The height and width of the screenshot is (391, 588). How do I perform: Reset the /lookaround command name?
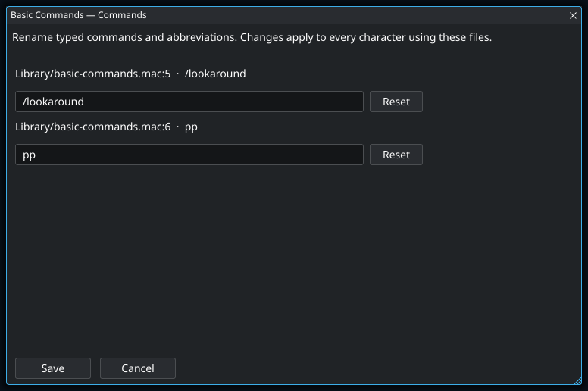[x=396, y=102]
